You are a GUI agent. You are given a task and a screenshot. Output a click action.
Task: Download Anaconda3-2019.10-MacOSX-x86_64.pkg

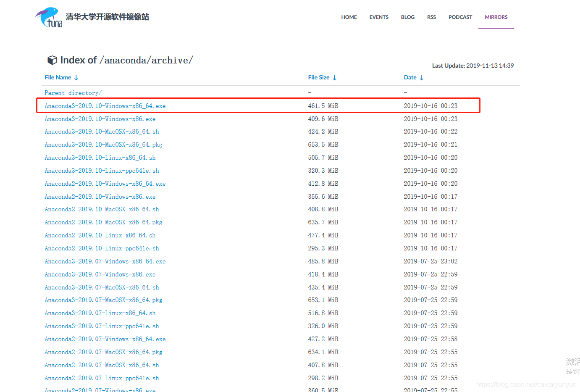103,145
